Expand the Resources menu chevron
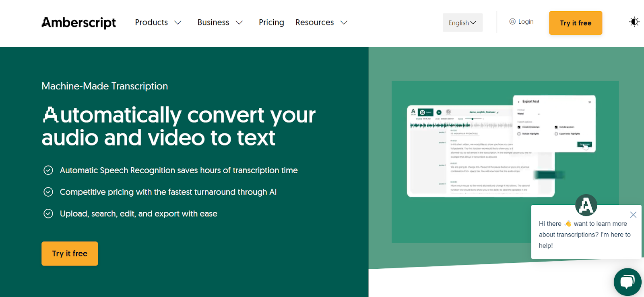 [344, 23]
